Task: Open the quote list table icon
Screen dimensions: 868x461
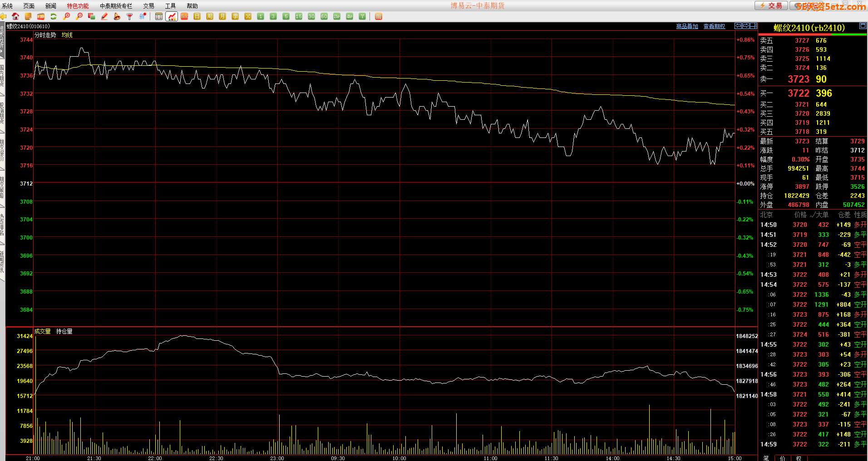Action: [159, 16]
